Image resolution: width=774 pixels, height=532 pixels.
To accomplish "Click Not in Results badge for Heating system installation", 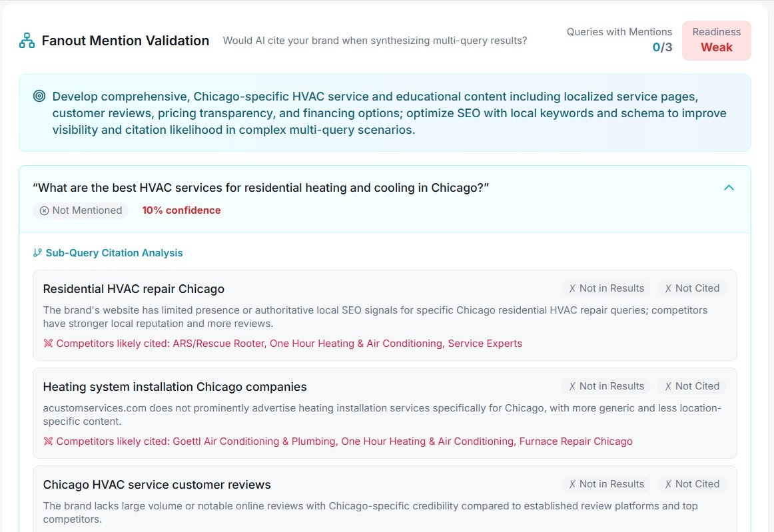I will click(606, 386).
